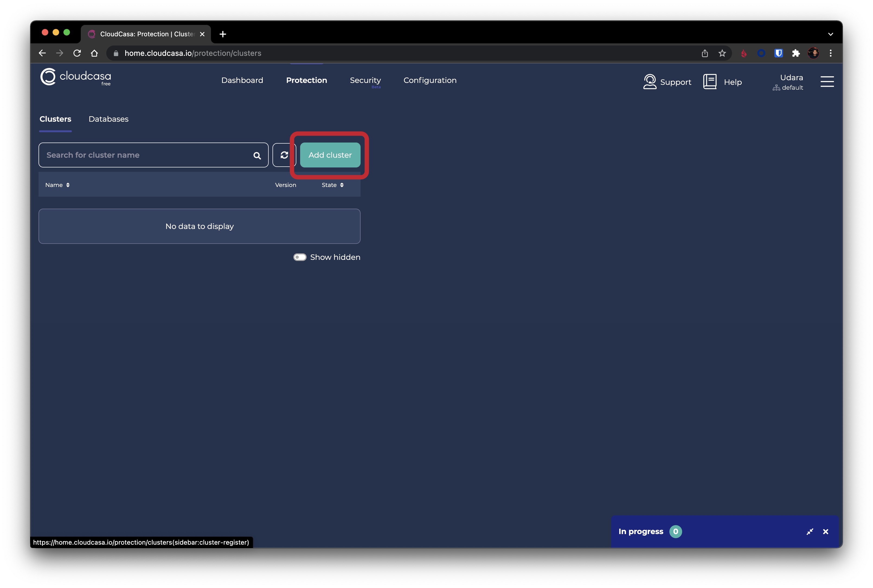Open the Security menu
This screenshot has width=873, height=588.
pyautogui.click(x=365, y=80)
